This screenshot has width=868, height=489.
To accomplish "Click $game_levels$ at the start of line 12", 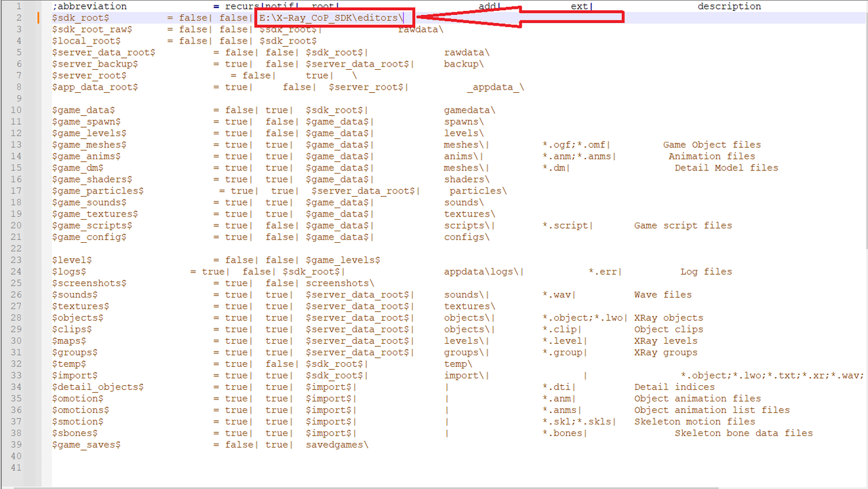I will (90, 133).
